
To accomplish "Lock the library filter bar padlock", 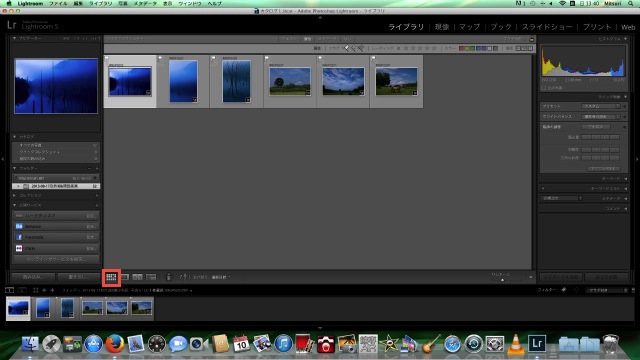I will point(531,39).
